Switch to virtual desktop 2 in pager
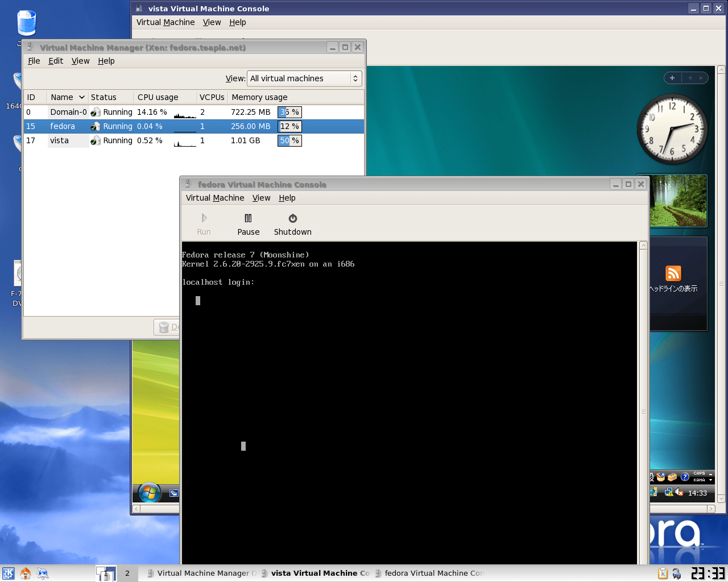This screenshot has width=728, height=582. [127, 573]
